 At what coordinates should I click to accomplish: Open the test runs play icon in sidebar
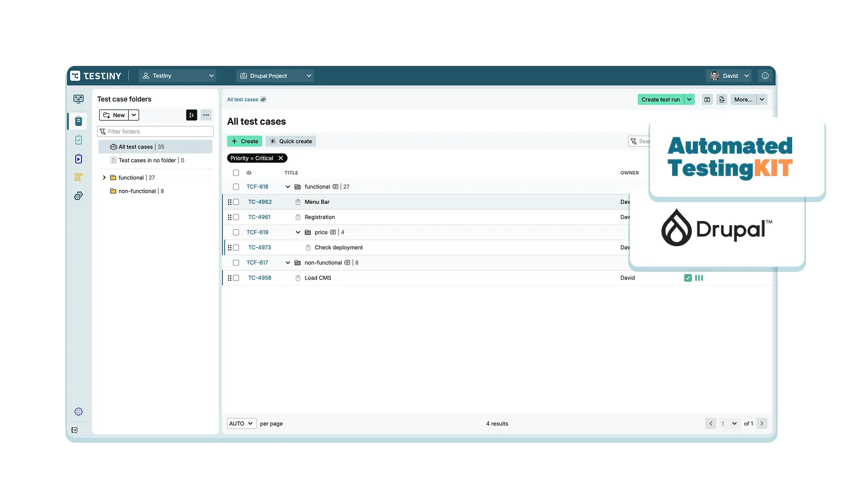(x=79, y=159)
